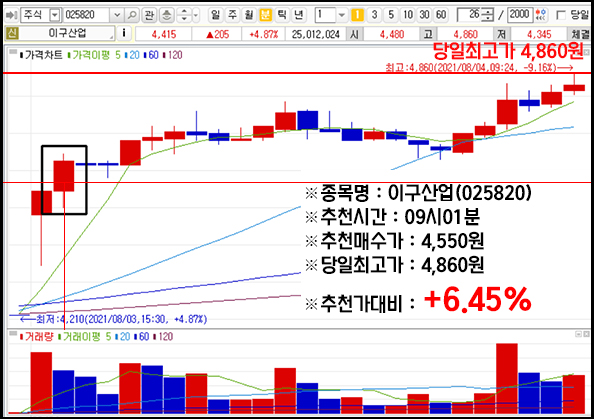Click the colored chart settings icon after 2000
Image resolution: width=594 pixels, height=419 pixels.
click(x=541, y=15)
